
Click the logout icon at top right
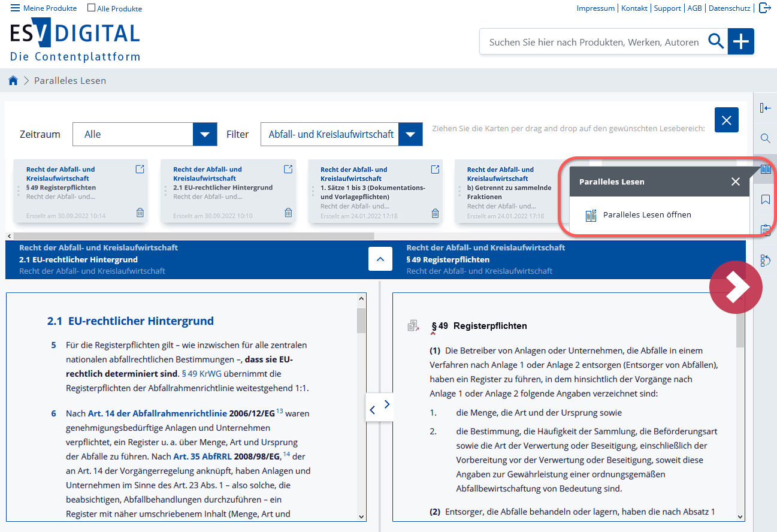(x=764, y=8)
